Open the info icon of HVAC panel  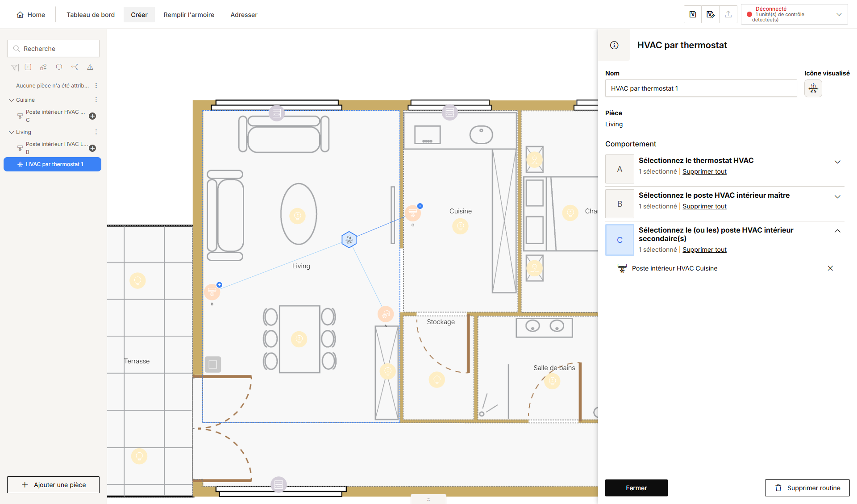(614, 45)
